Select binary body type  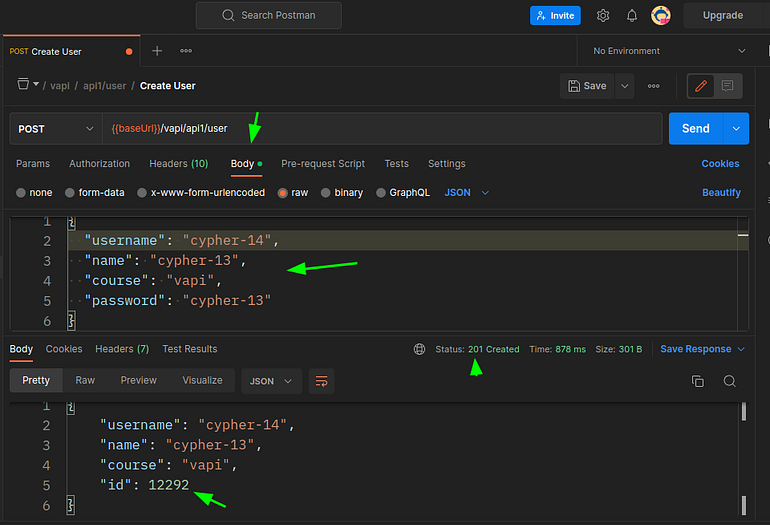(x=342, y=193)
